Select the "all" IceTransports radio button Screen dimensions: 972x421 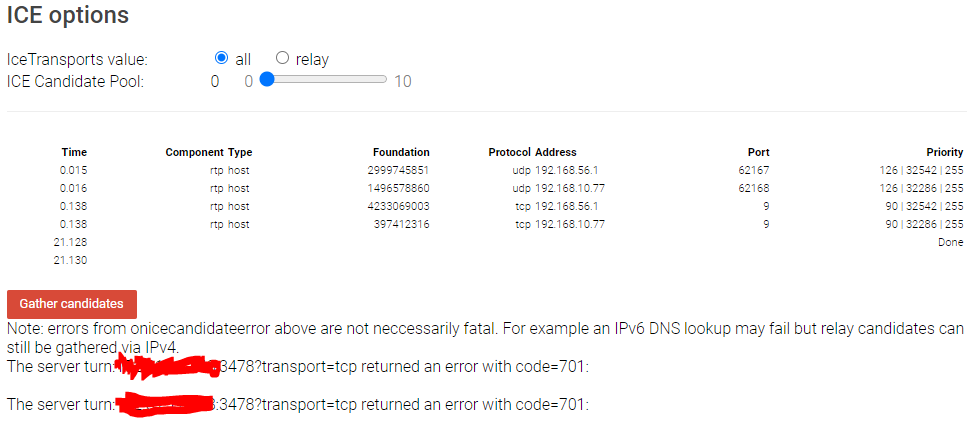(x=222, y=59)
